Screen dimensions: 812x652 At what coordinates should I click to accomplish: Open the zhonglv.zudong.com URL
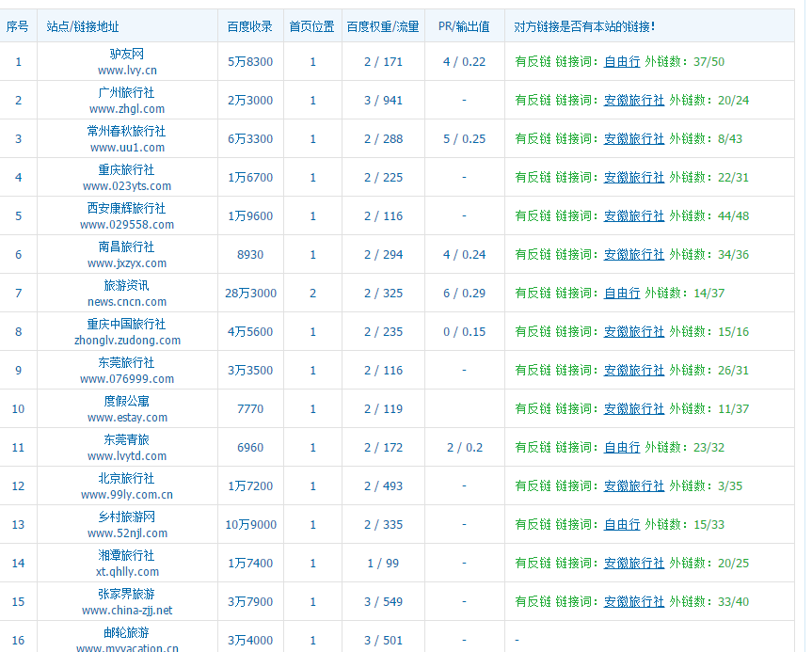tap(126, 341)
